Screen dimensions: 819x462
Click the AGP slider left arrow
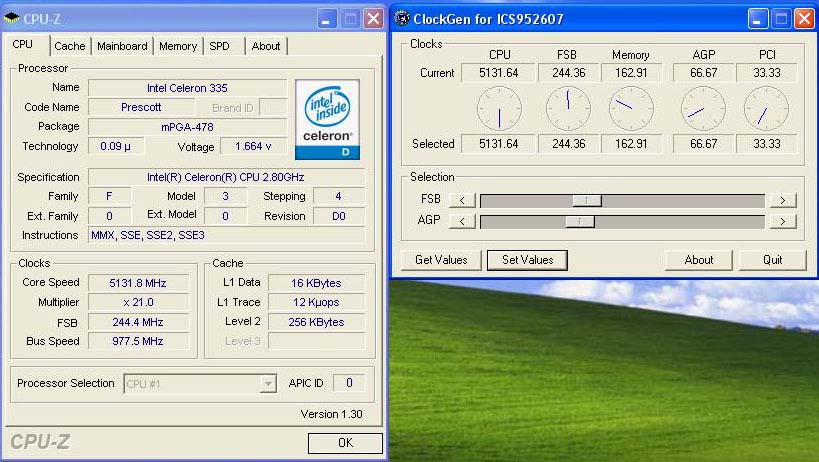462,221
